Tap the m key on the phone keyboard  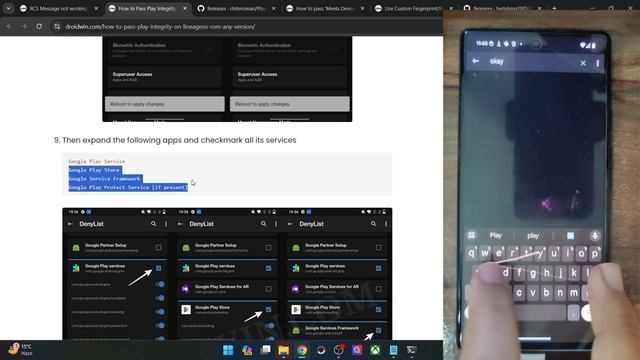tap(573, 293)
